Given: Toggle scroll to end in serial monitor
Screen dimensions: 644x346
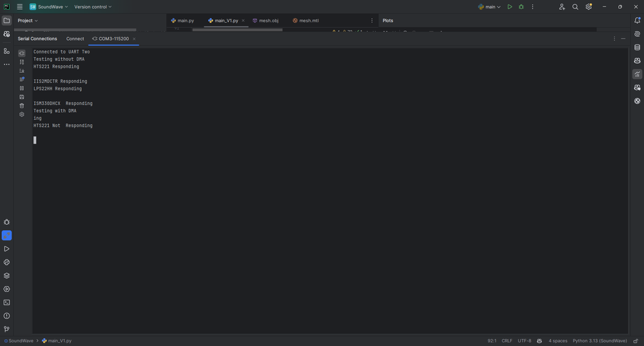Looking at the screenshot, I should (22, 71).
